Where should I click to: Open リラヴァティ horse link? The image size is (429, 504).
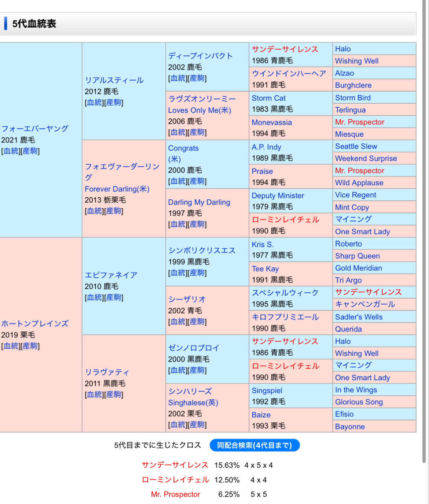[x=107, y=372]
